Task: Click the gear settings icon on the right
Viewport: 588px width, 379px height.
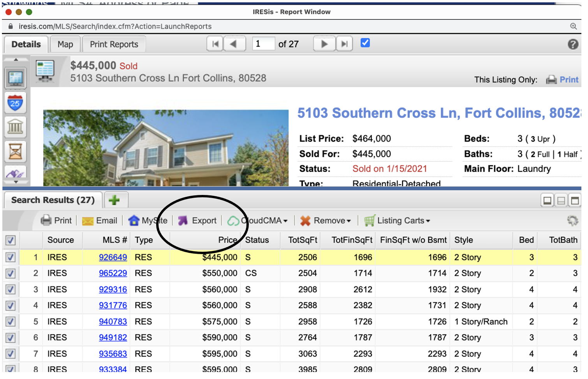Action: click(572, 220)
